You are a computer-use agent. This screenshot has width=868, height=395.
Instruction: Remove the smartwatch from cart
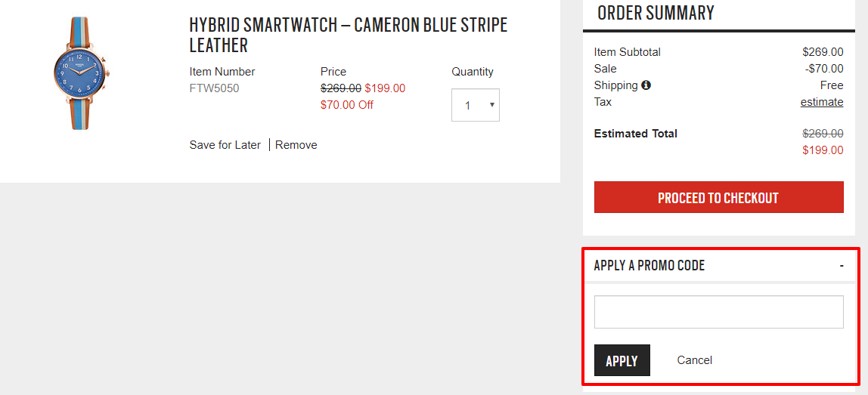(296, 145)
